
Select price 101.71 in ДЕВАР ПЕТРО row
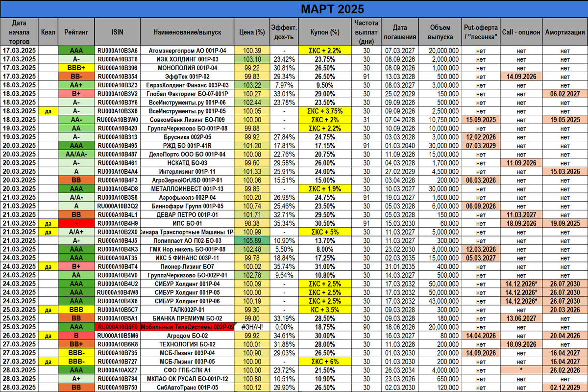pyautogui.click(x=252, y=214)
